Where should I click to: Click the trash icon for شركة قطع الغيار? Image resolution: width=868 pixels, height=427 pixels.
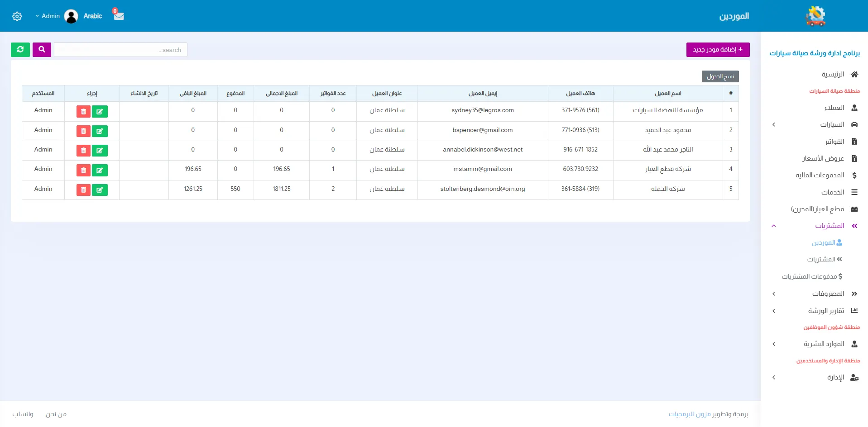pos(83,170)
